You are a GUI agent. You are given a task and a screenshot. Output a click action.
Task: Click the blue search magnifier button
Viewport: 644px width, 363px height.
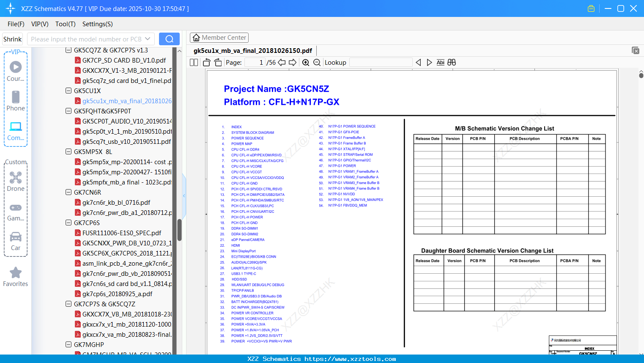tap(169, 39)
